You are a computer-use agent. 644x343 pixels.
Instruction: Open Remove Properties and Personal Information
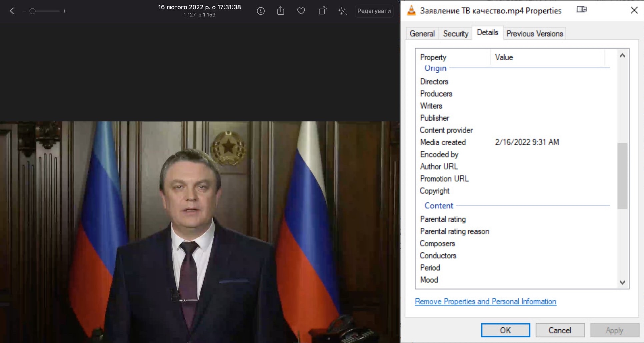pos(485,301)
